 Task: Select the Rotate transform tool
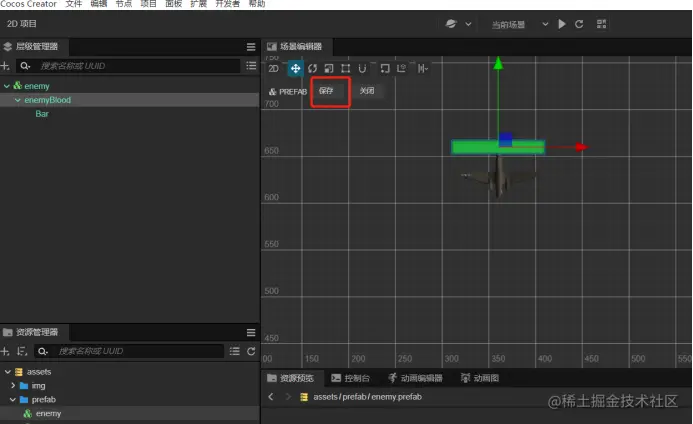(312, 69)
